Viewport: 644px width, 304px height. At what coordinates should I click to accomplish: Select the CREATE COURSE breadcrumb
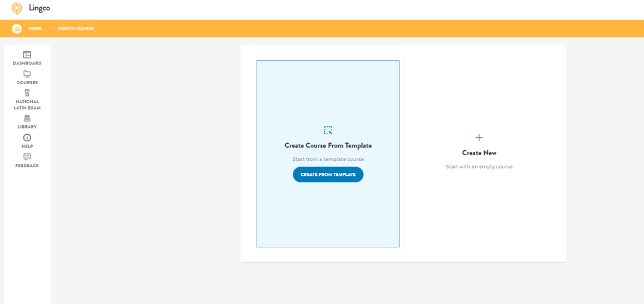pos(76,29)
